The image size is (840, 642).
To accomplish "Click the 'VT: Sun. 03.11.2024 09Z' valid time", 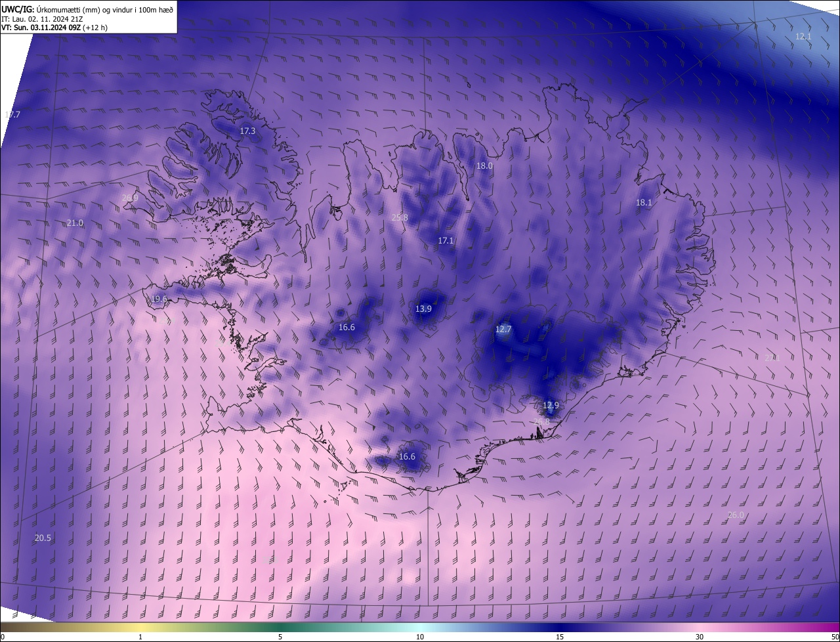I will pyautogui.click(x=41, y=28).
